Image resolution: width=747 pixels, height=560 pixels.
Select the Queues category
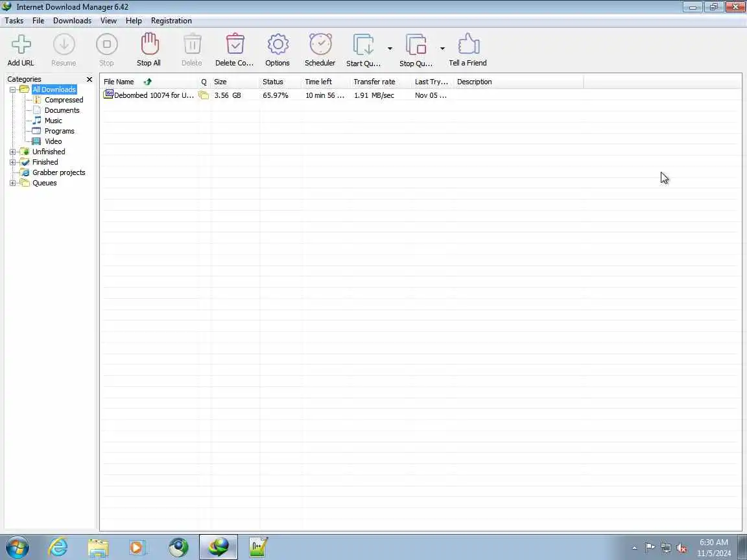click(x=44, y=183)
